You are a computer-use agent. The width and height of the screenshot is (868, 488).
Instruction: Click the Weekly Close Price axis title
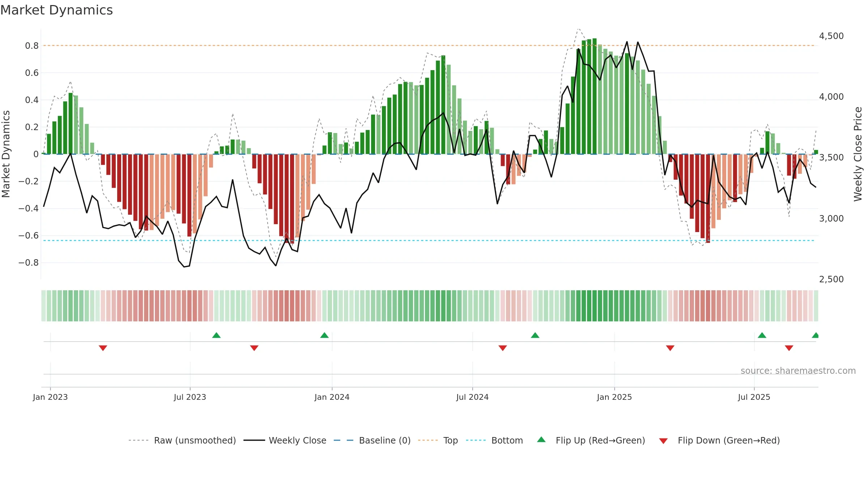(x=858, y=154)
